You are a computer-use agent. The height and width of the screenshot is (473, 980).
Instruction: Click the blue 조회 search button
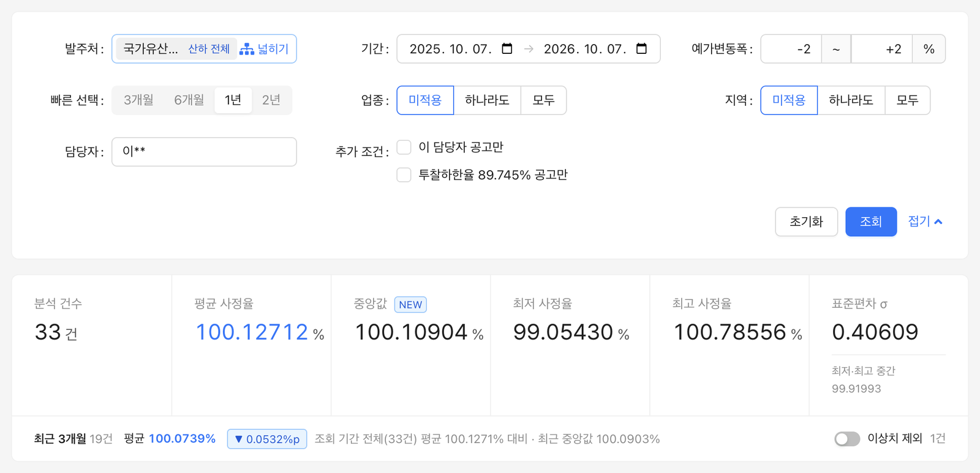[871, 222]
